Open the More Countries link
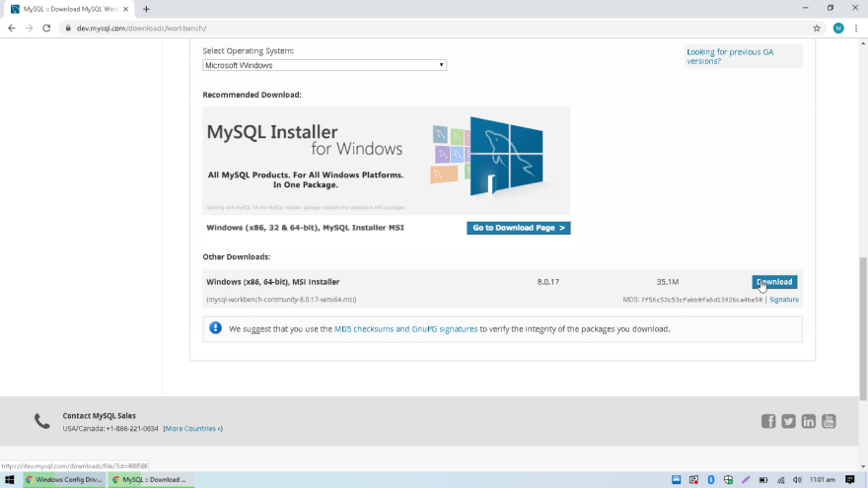The image size is (868, 488). 193,428
